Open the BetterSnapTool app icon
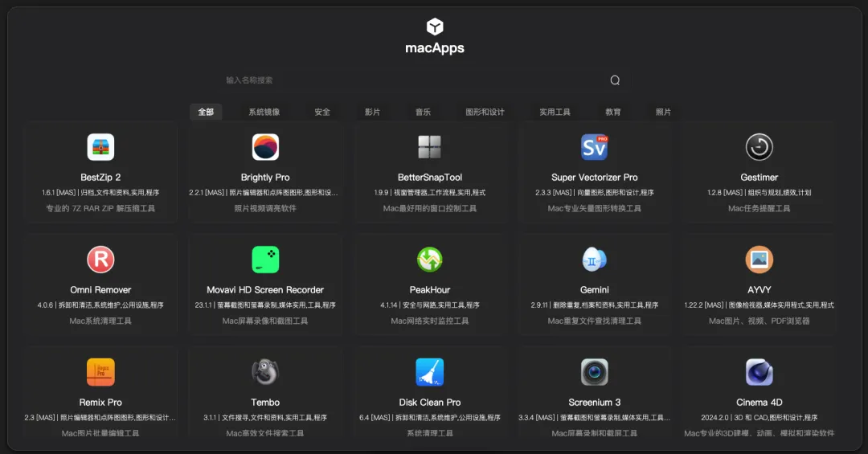 (429, 147)
